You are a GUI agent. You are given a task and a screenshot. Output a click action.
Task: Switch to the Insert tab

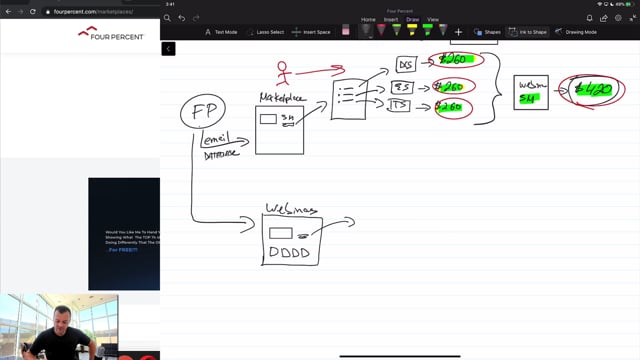pyautogui.click(x=391, y=20)
